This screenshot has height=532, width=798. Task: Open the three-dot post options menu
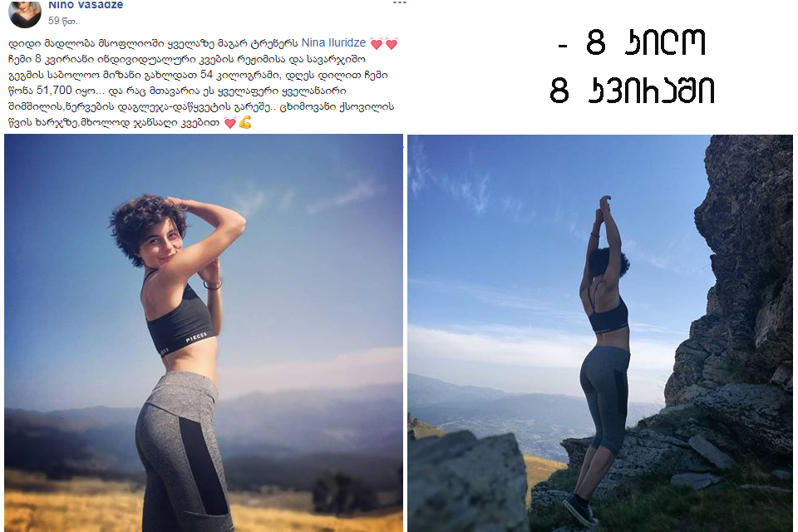pos(400,2)
